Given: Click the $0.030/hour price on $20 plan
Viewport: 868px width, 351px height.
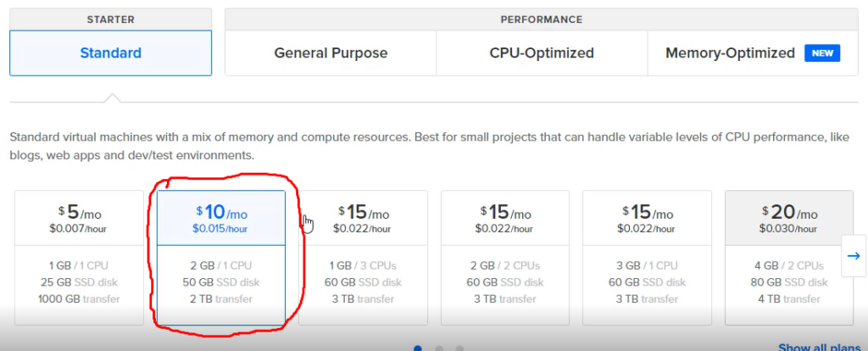Looking at the screenshot, I should click(788, 228).
